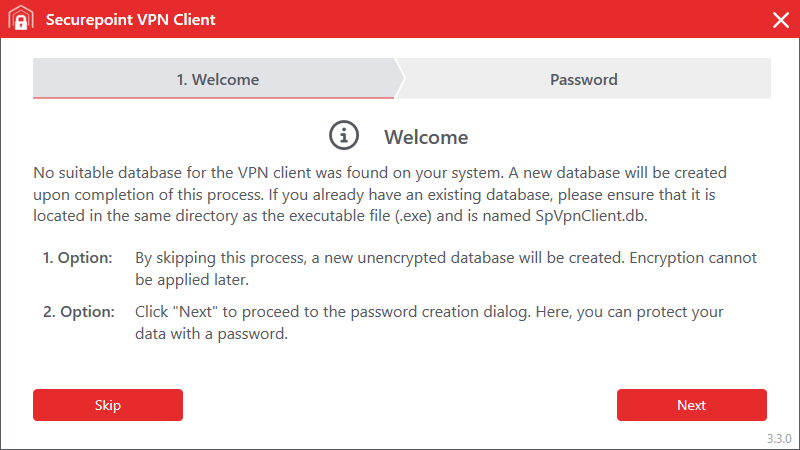Screen dimensions: 800x450
Task: Click the Welcome heading text
Action: coord(426,136)
